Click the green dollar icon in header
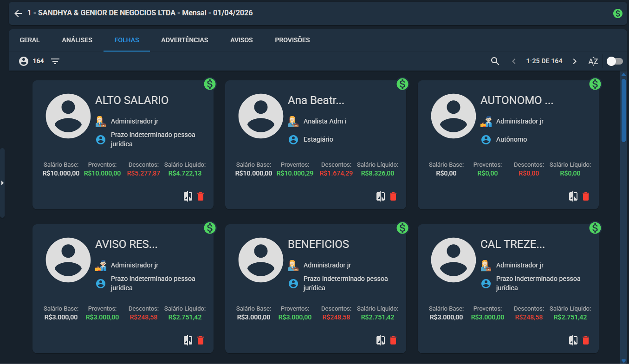This screenshot has width=629, height=364. [x=617, y=13]
